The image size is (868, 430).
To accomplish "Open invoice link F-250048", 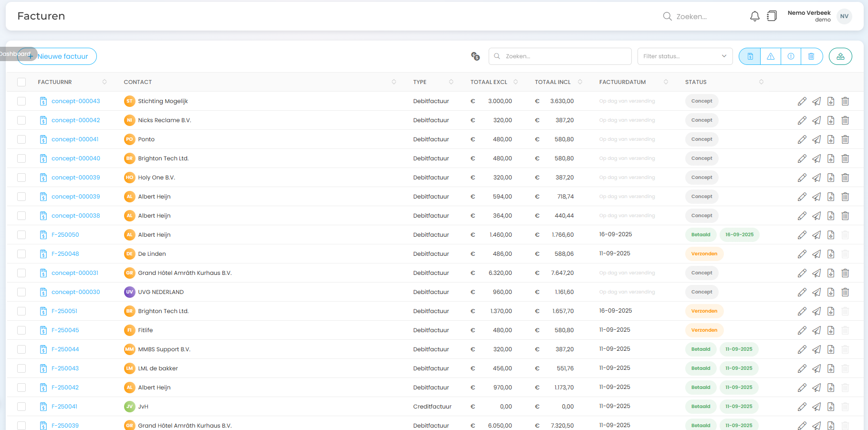I will [x=65, y=254].
